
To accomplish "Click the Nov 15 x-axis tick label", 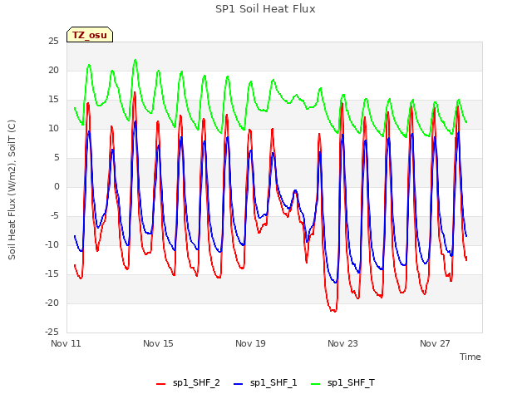I will click(158, 343).
